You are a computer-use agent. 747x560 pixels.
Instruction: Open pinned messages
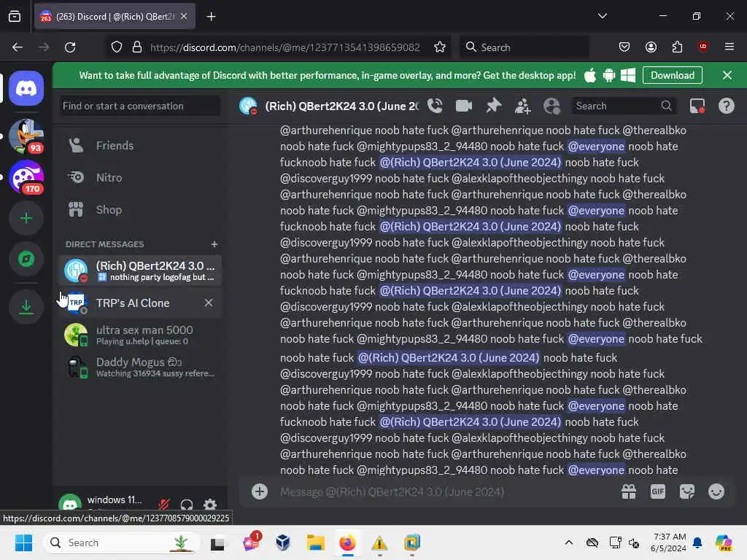(x=494, y=106)
